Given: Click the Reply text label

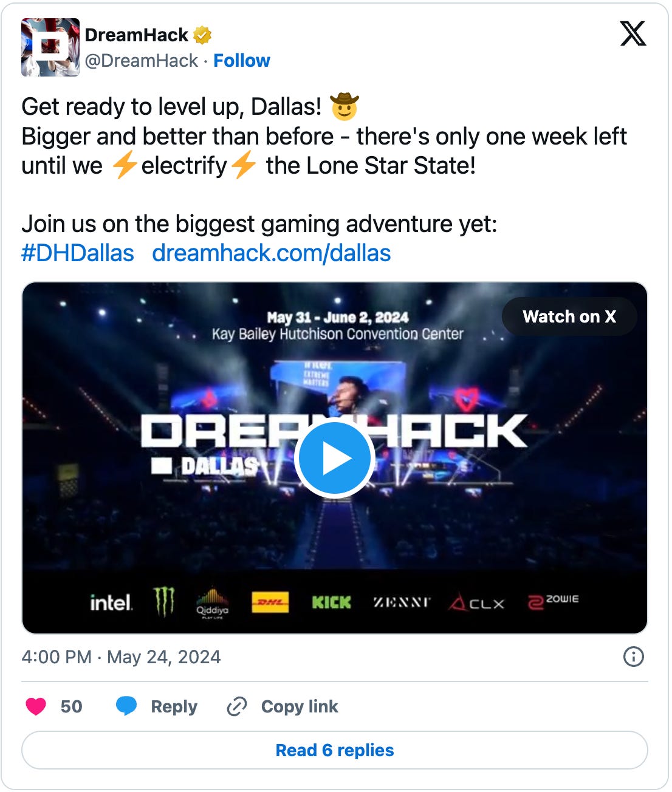Looking at the screenshot, I should pos(174,706).
